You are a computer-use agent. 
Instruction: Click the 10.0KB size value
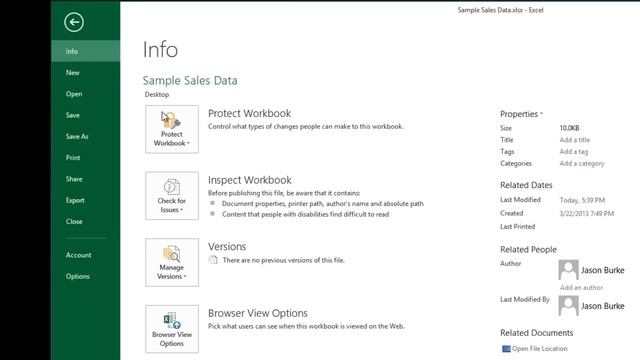tap(569, 128)
